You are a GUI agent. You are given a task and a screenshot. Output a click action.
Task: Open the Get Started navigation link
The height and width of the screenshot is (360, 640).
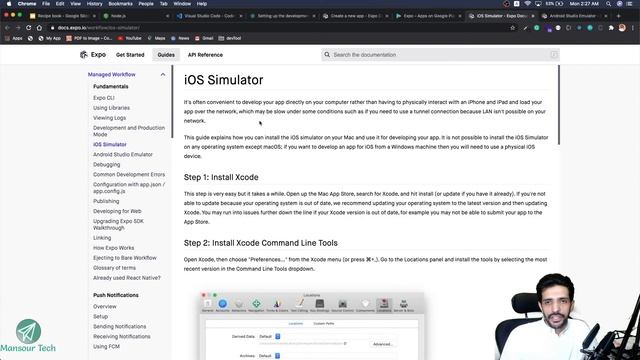click(130, 55)
